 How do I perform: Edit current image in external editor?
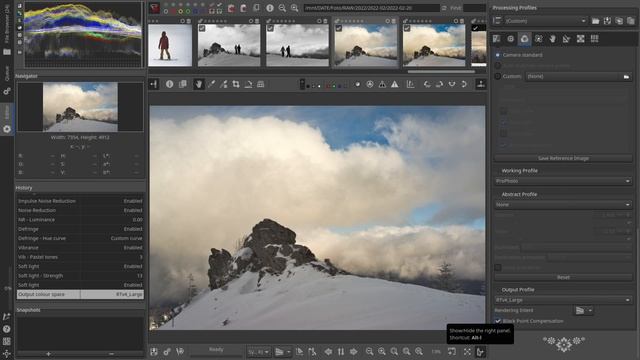coord(180,351)
